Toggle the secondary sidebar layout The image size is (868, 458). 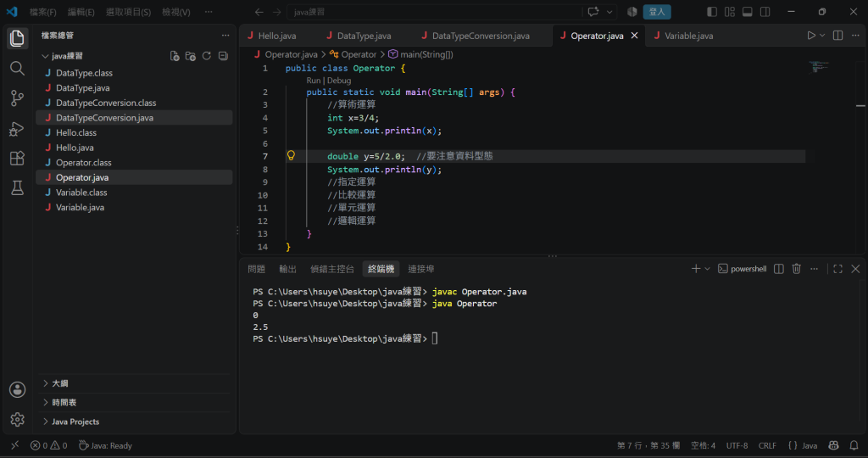(x=765, y=12)
